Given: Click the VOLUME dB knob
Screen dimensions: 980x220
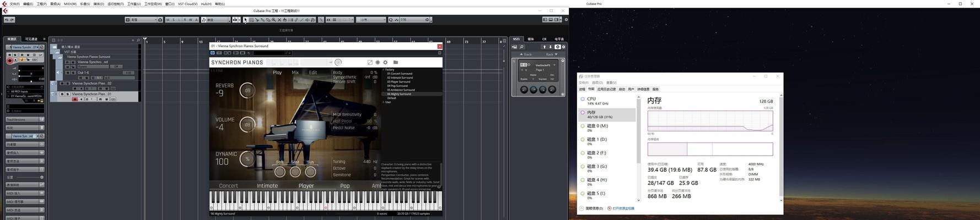Looking at the screenshot, I should [x=247, y=124].
